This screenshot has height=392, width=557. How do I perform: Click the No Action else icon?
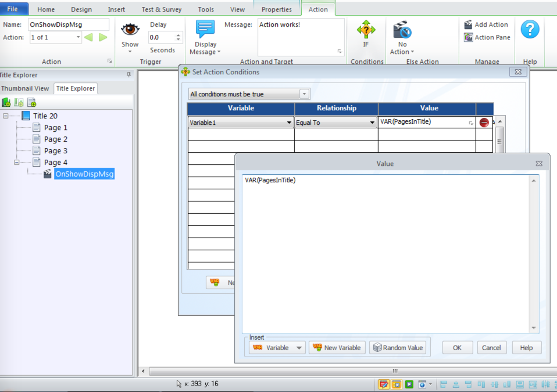click(402, 30)
